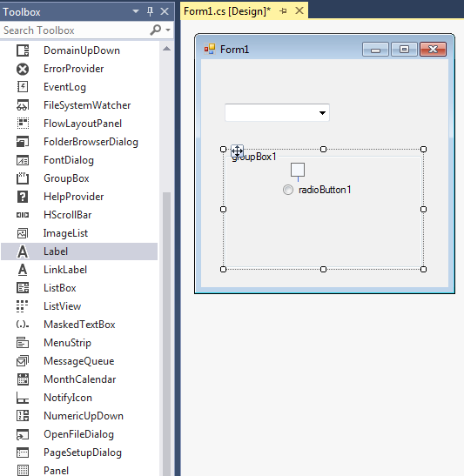Select the Label item in toolbox
464x476 pixels.
pos(79,251)
